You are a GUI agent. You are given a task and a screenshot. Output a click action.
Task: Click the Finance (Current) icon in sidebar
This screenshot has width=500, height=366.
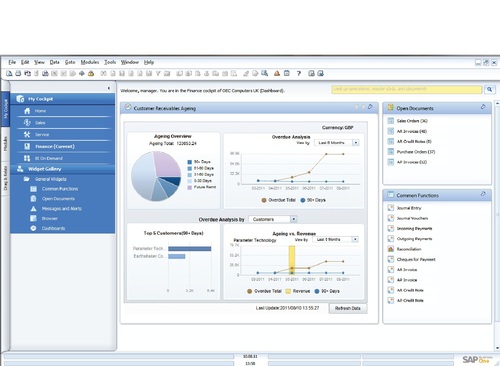tap(27, 146)
